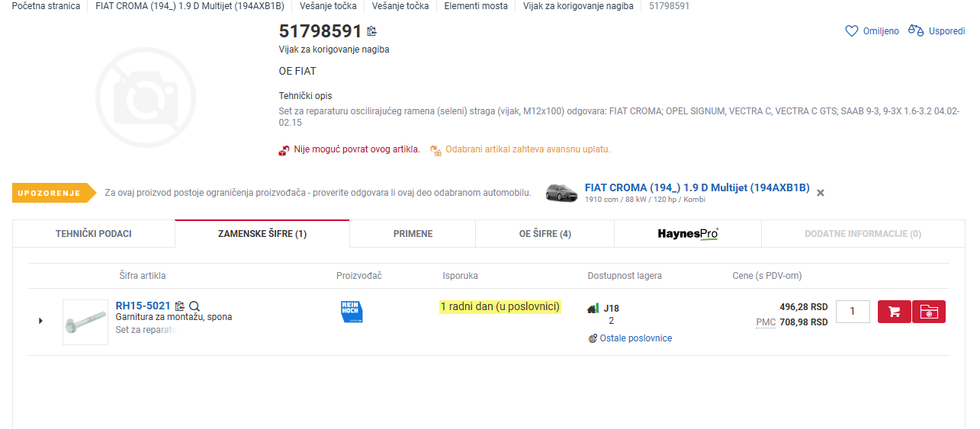
Task: Go to Početna stranica breadcrumb
Action: [x=46, y=6]
